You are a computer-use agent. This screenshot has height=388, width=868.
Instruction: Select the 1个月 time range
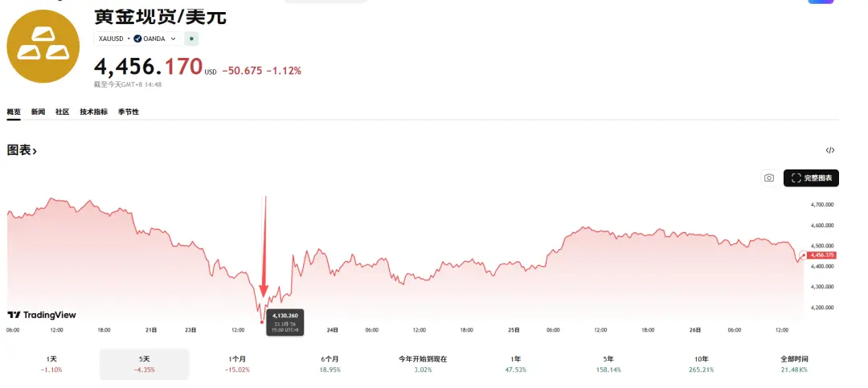(x=237, y=363)
